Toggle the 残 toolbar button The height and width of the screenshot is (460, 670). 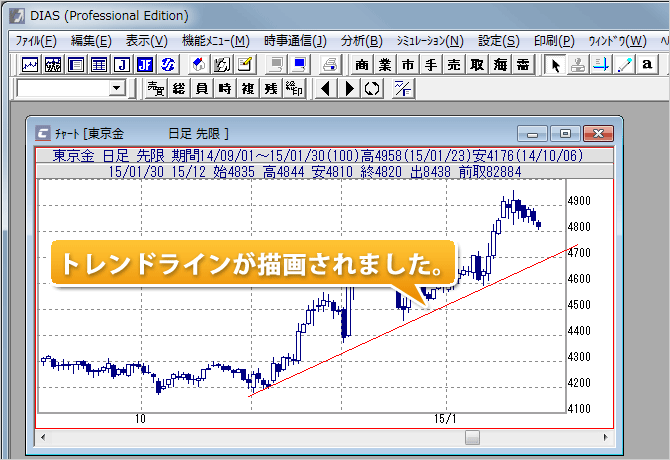coord(271,89)
